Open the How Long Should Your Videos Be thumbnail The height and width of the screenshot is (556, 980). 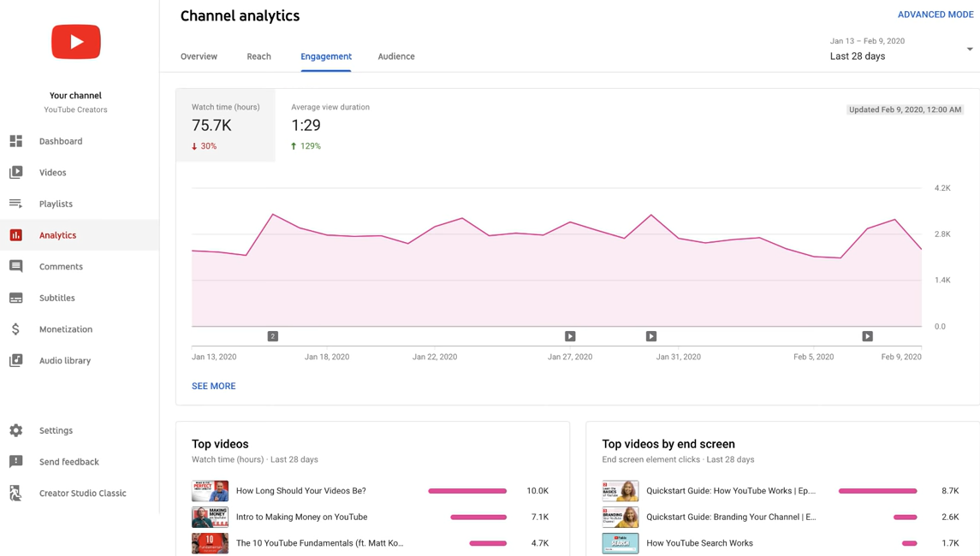pyautogui.click(x=210, y=490)
